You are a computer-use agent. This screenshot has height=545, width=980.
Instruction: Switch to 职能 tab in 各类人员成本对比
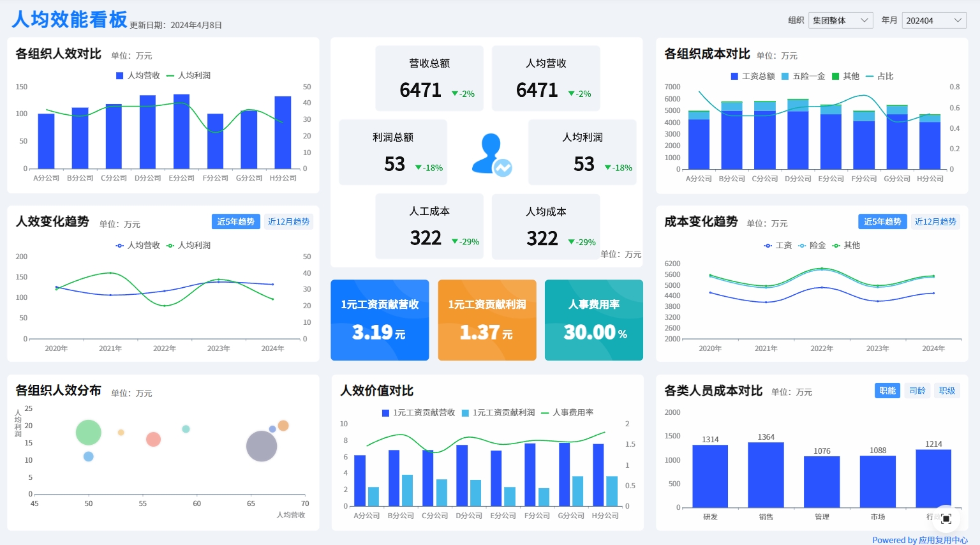tap(887, 391)
